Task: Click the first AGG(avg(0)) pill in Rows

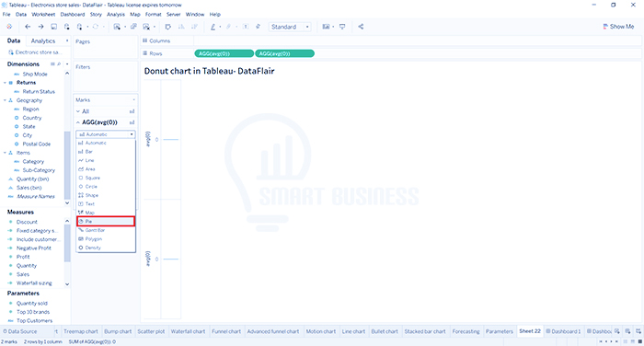Action: coord(224,53)
